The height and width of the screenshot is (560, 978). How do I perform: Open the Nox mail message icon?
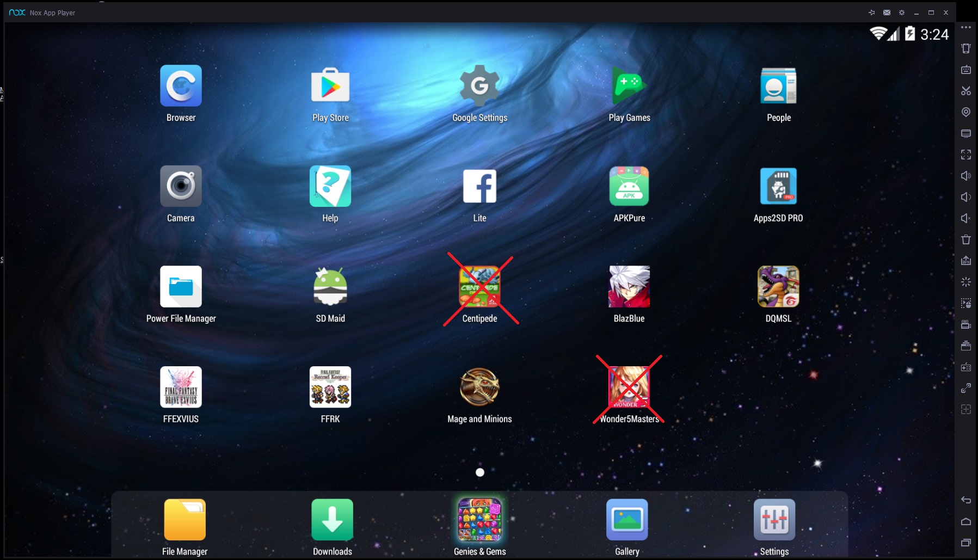click(887, 13)
